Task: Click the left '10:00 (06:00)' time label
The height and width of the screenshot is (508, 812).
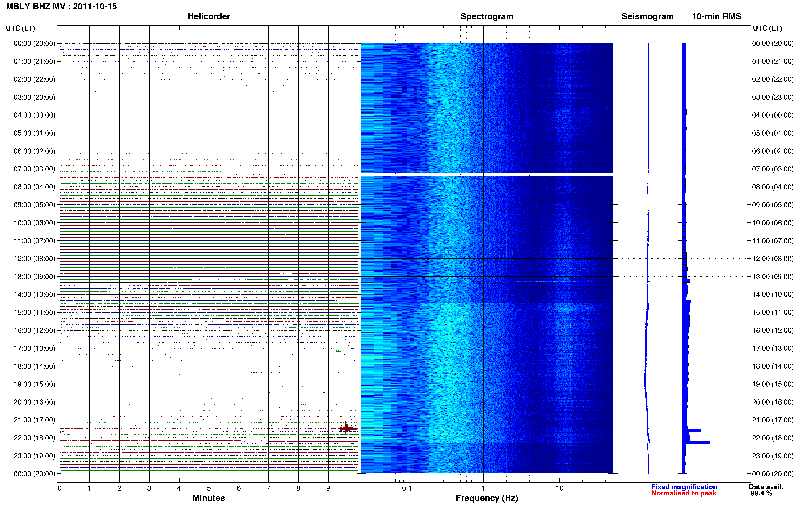Action: point(34,223)
